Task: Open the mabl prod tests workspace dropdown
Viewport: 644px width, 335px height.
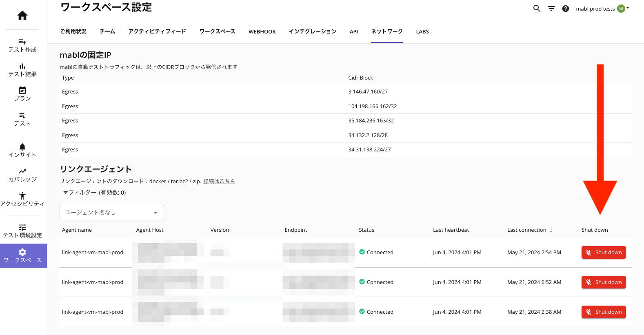Action: tap(602, 9)
